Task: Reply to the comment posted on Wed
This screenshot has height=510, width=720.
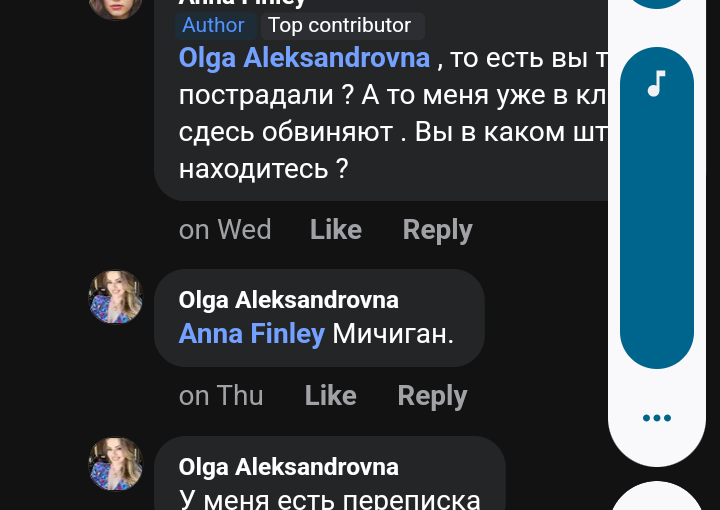Action: (x=437, y=230)
